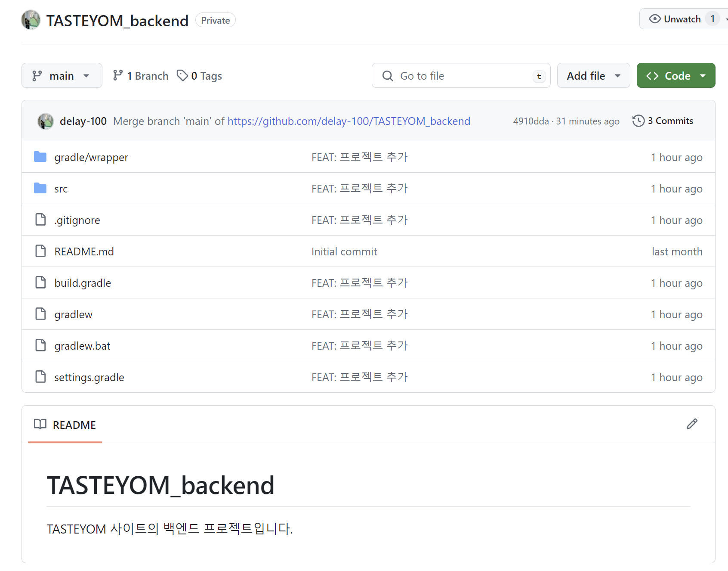Click the Korean README description line

pyautogui.click(x=170, y=528)
